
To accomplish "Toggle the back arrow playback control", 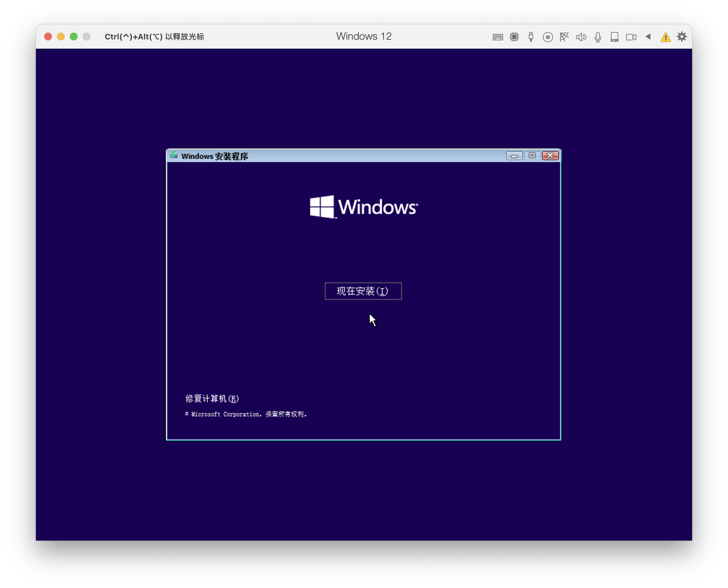I will (x=648, y=37).
